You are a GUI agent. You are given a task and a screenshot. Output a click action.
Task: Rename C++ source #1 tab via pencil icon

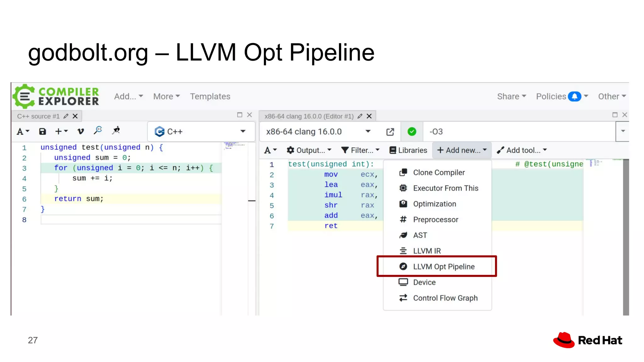pos(66,116)
